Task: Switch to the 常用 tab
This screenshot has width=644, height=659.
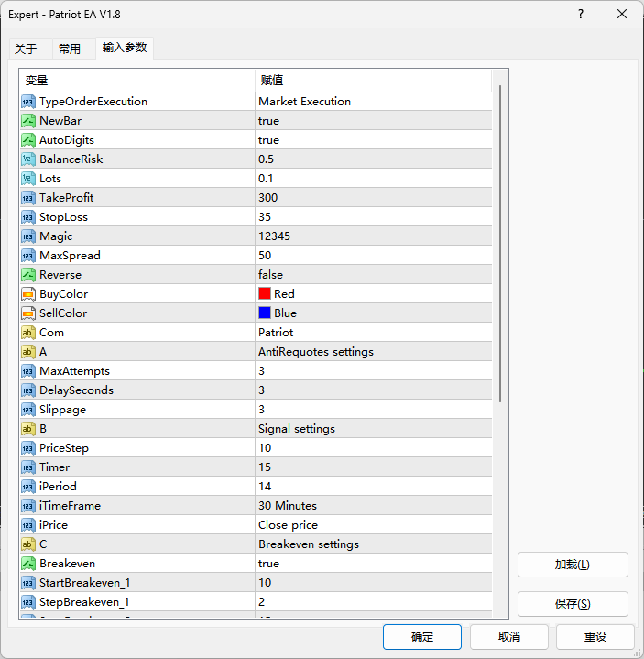Action: pos(70,49)
